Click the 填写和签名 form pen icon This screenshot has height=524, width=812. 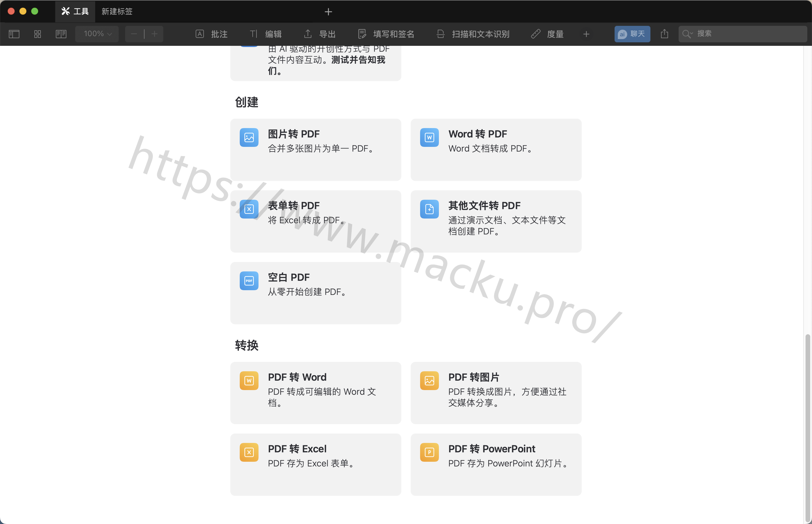pos(362,34)
